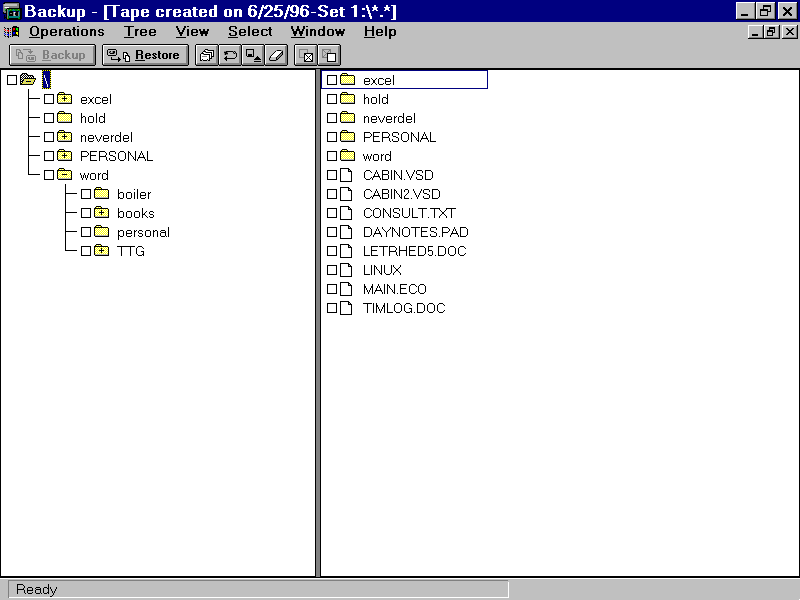Image resolution: width=800 pixels, height=600 pixels.
Task: Click the open root folder icon in tree
Action: click(28, 80)
